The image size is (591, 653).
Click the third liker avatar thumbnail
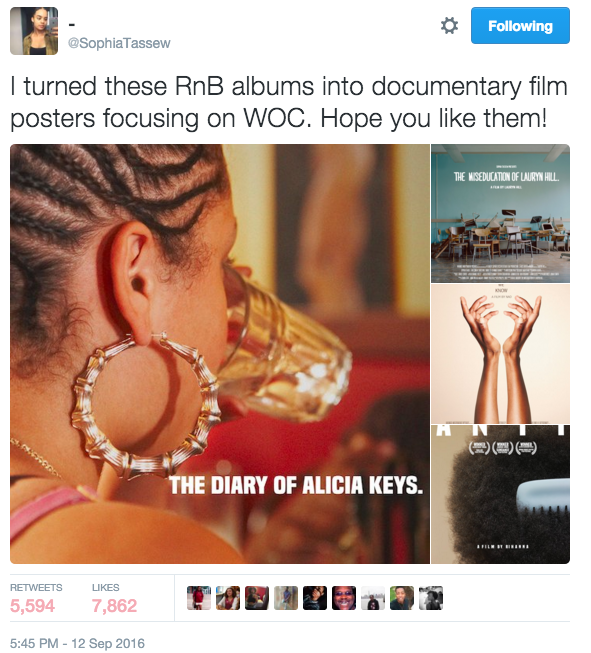tap(257, 598)
